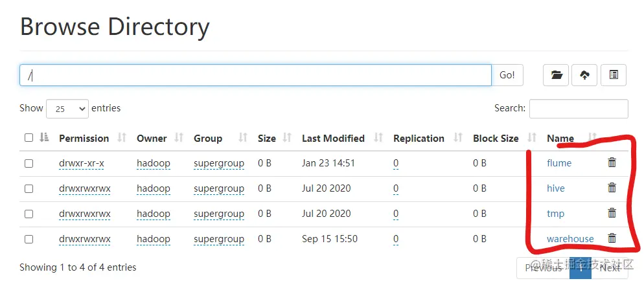Sort by Size column arrows
The height and width of the screenshot is (281, 644).
[x=287, y=138]
